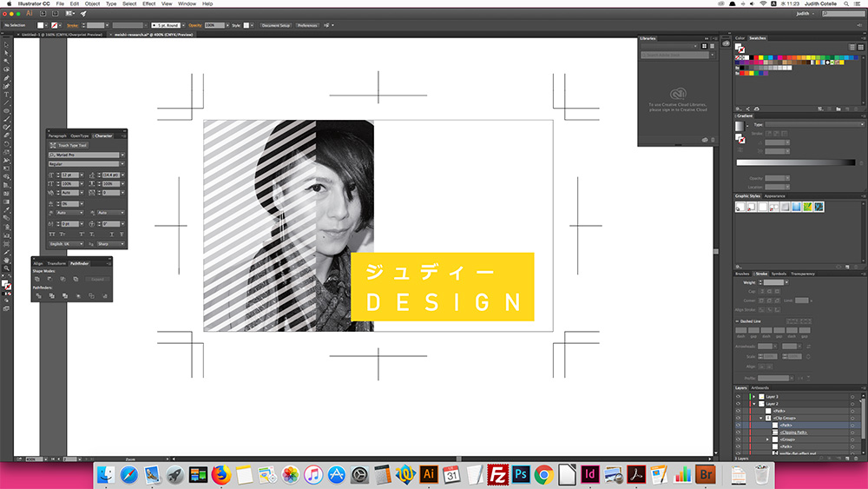Click the Unite shape mode icon in Pathfinder

pos(37,279)
